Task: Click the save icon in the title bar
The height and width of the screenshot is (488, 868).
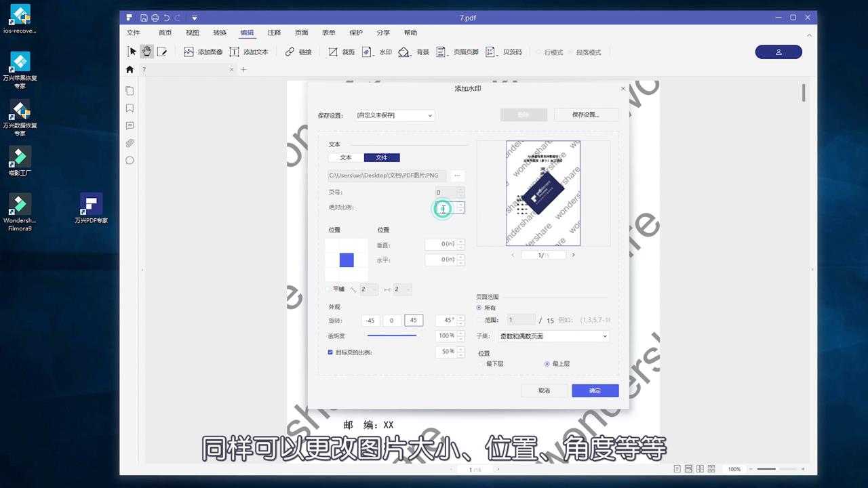Action: pos(144,18)
